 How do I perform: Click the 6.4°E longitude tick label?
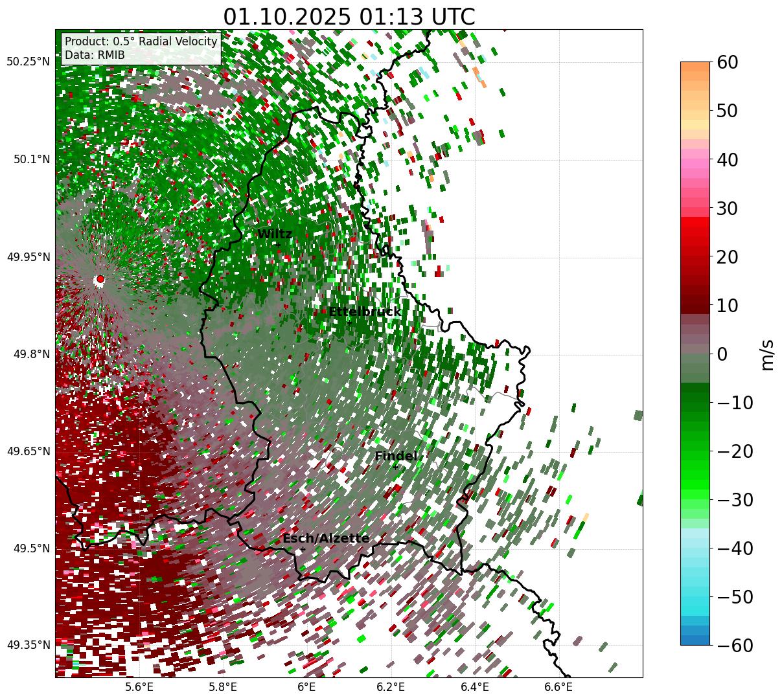[x=475, y=687]
